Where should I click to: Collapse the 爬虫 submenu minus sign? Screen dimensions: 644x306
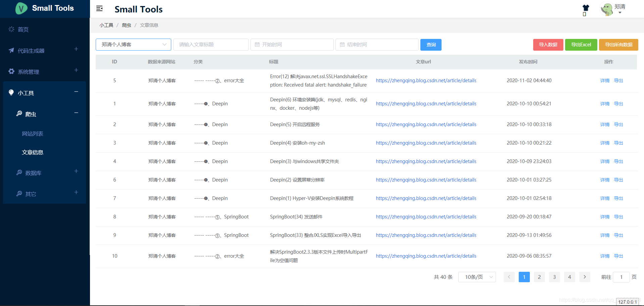pyautogui.click(x=76, y=113)
